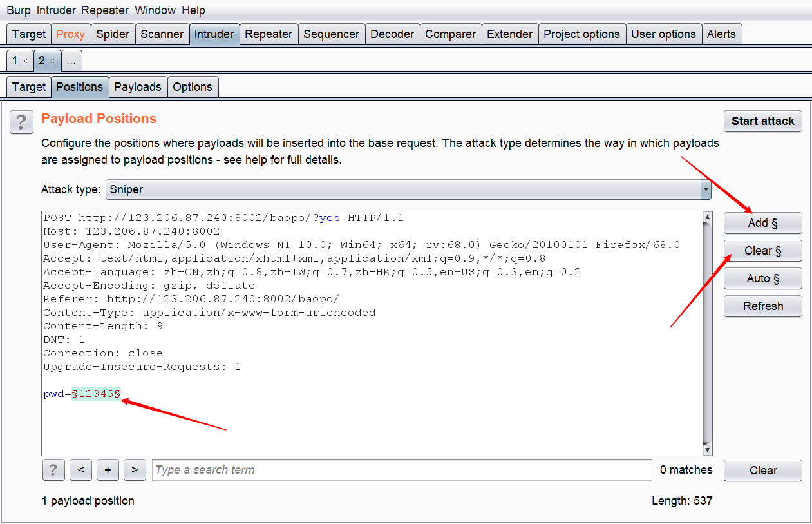The width and height of the screenshot is (812, 524).
Task: Click the Auto § button
Action: 763,278
